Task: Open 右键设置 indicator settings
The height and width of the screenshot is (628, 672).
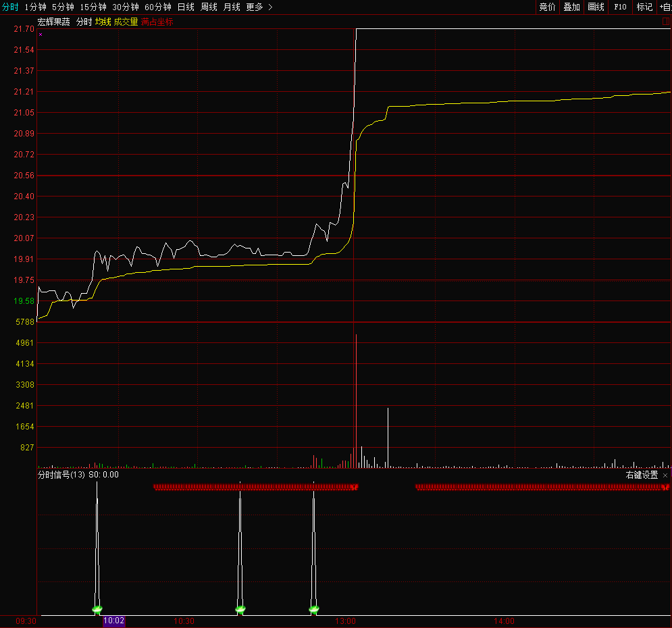Action: 642,475
